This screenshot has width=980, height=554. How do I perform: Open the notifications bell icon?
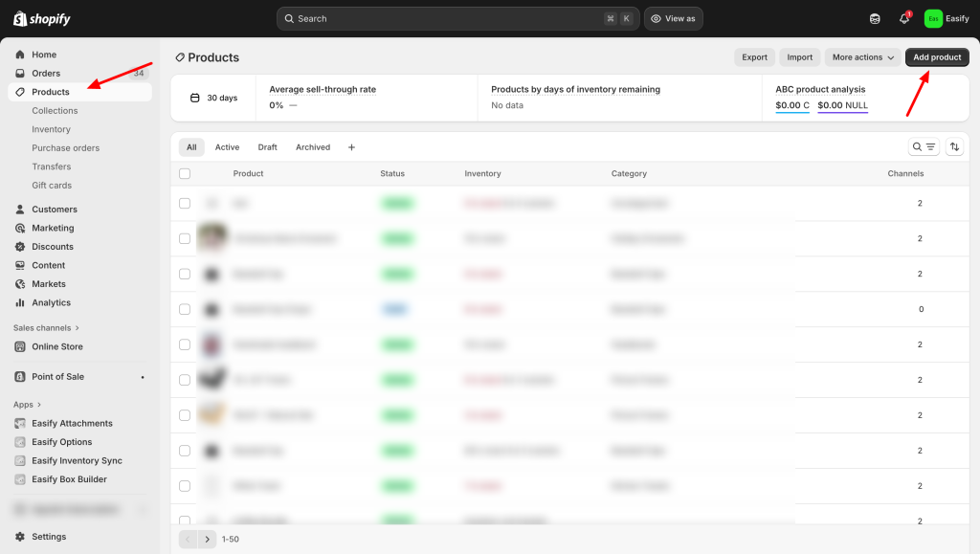tap(903, 19)
